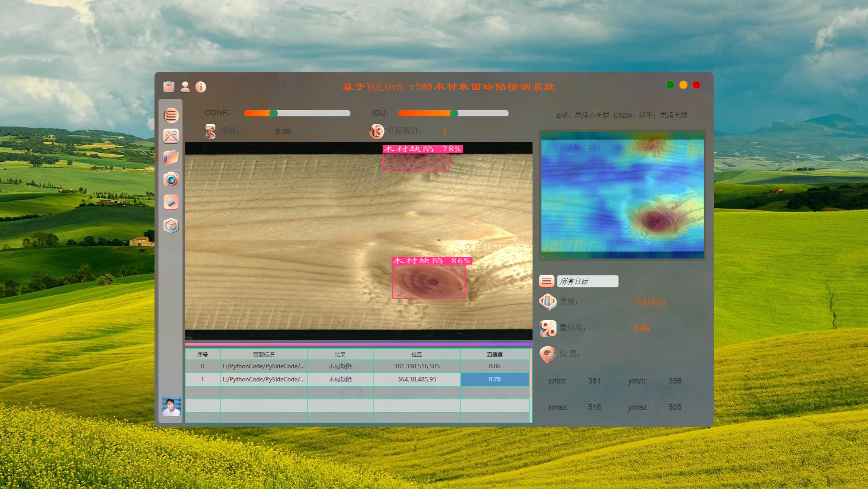Image resolution: width=868 pixels, height=489 pixels.
Task: Click the user avatar photo in sidebar
Action: (171, 406)
